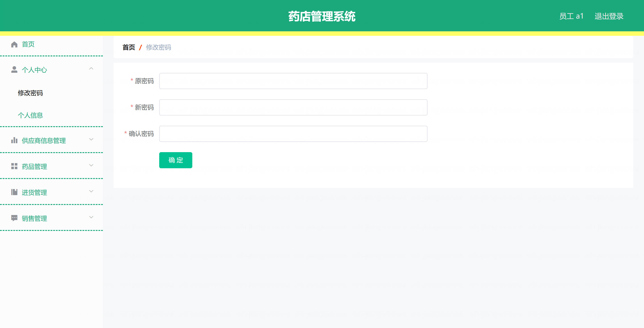This screenshot has width=644, height=328.
Task: Open the 个人信息 submenu item
Action: click(x=30, y=115)
